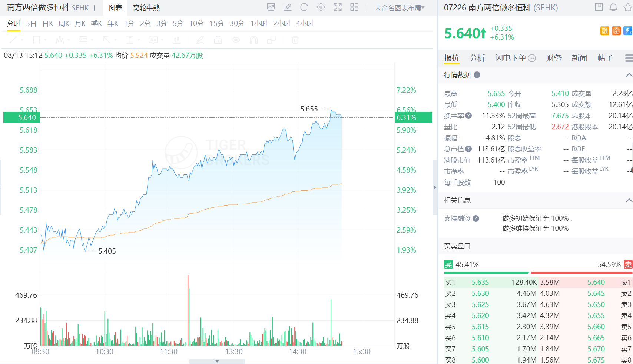Switch to the 窝轮牛熊 tab
The width and height of the screenshot is (633, 364).
coord(146,8)
